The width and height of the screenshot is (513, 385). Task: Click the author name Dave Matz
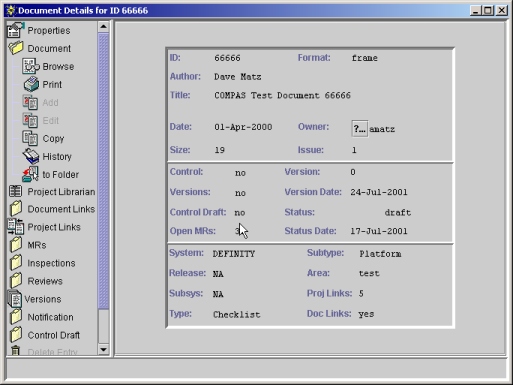(x=237, y=77)
